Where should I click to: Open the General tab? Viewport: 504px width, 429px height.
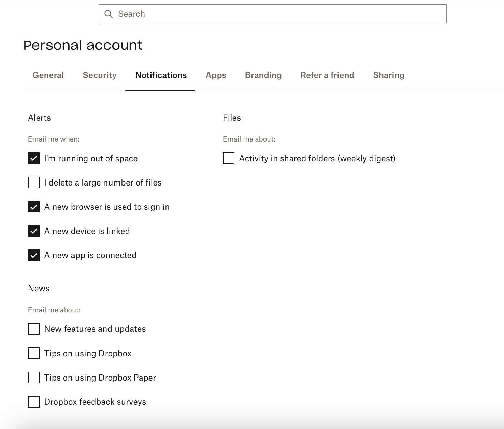click(48, 75)
